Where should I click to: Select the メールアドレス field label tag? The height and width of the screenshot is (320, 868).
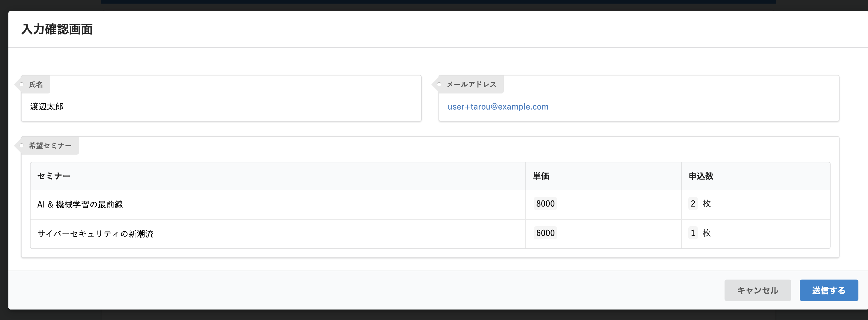(x=471, y=84)
